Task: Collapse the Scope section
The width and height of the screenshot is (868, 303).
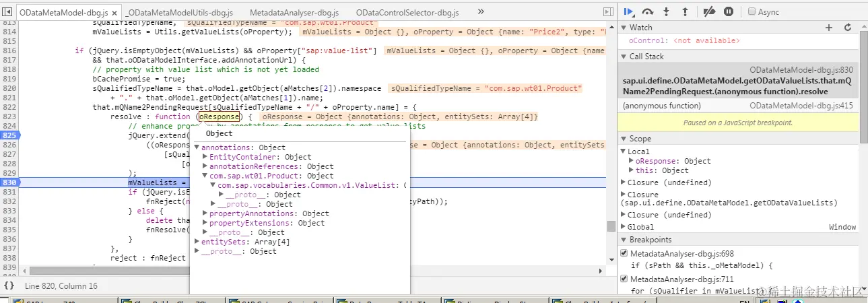Action: point(624,139)
